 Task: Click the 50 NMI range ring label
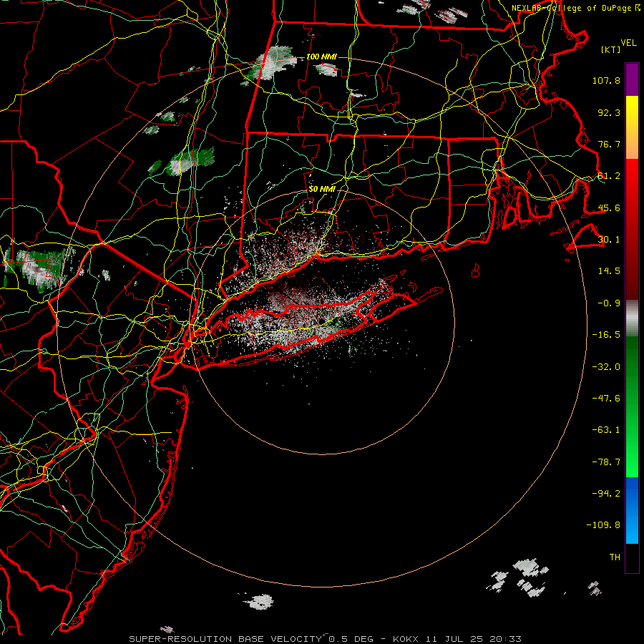[322, 189]
